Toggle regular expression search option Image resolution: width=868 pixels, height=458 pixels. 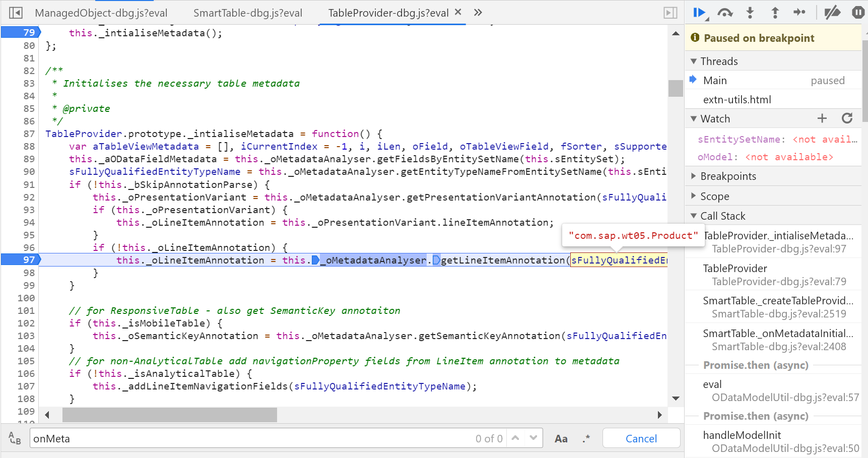586,439
